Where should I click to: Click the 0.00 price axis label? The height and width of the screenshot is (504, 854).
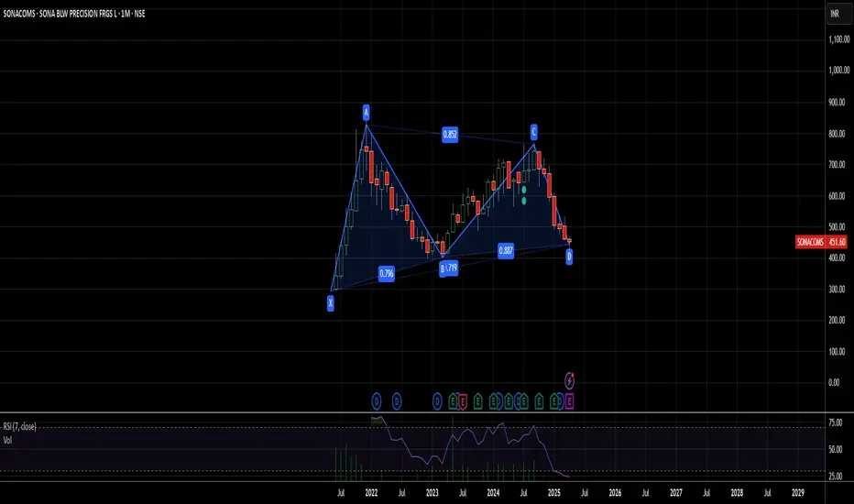(834, 382)
